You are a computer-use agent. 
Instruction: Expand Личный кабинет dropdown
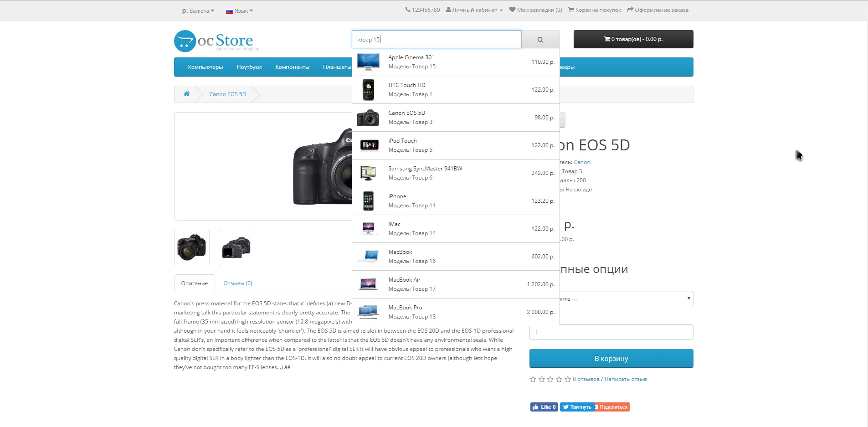click(474, 10)
